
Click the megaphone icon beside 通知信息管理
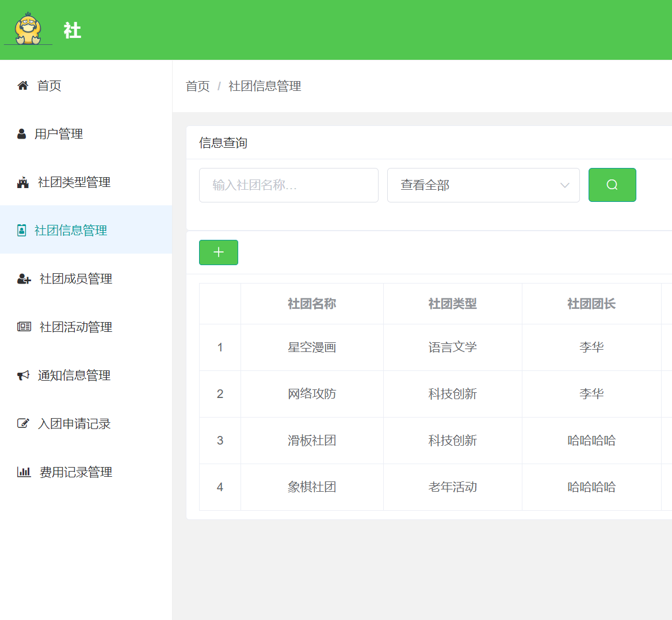(x=23, y=376)
